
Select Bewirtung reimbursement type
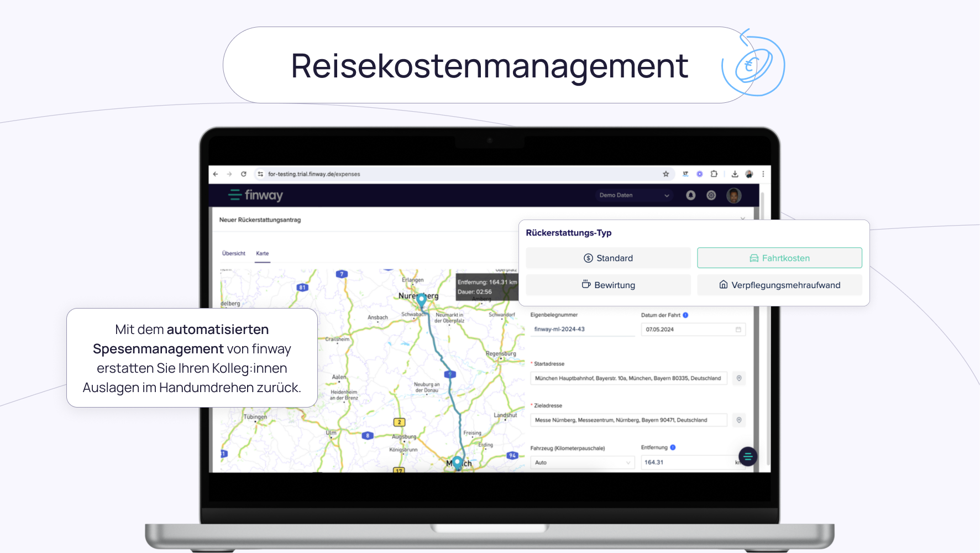pyautogui.click(x=608, y=285)
